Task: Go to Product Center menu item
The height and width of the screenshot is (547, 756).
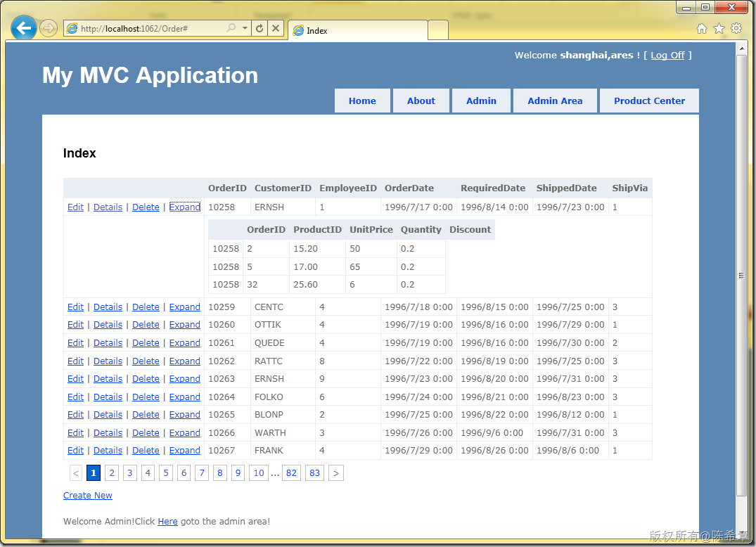Action: (x=649, y=101)
